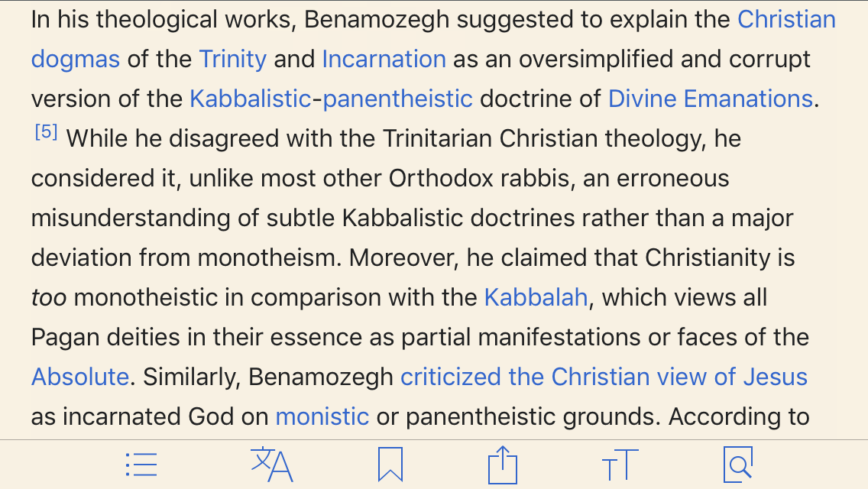
Task: Follow the panentheistic link
Action: 398,99
